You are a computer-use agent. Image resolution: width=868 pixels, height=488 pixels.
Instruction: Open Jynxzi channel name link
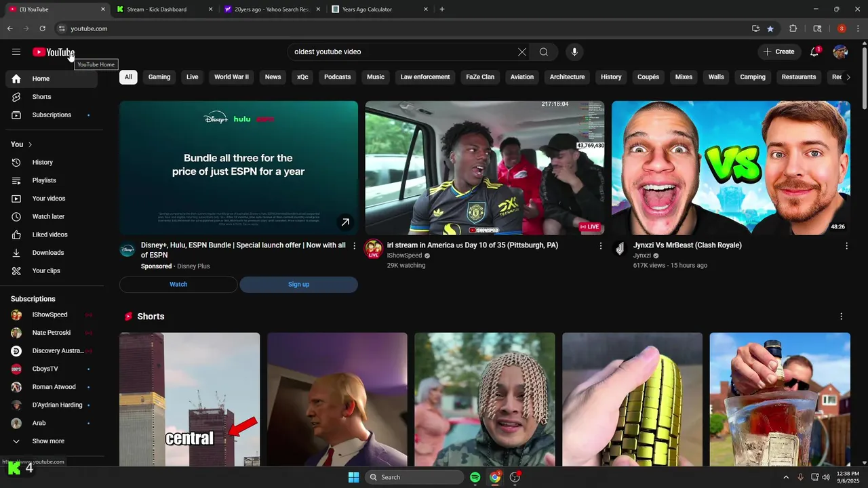click(642, 256)
